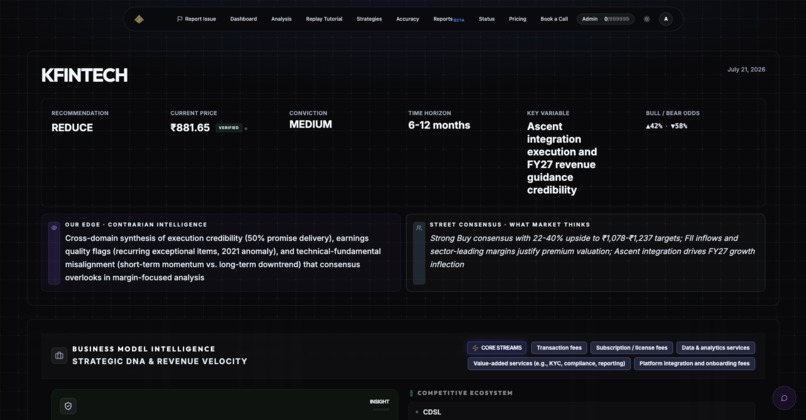Click the 6-12 months time horizon
The image size is (806, 420).
pyautogui.click(x=439, y=125)
